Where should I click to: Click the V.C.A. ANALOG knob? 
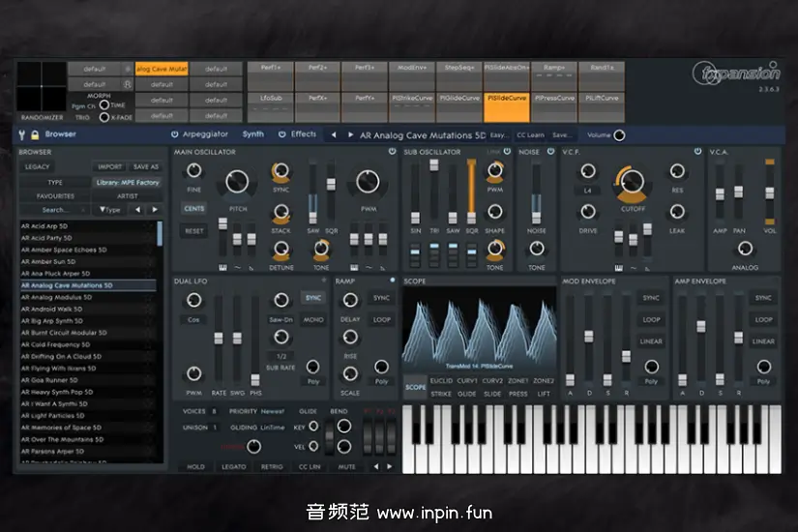click(745, 249)
